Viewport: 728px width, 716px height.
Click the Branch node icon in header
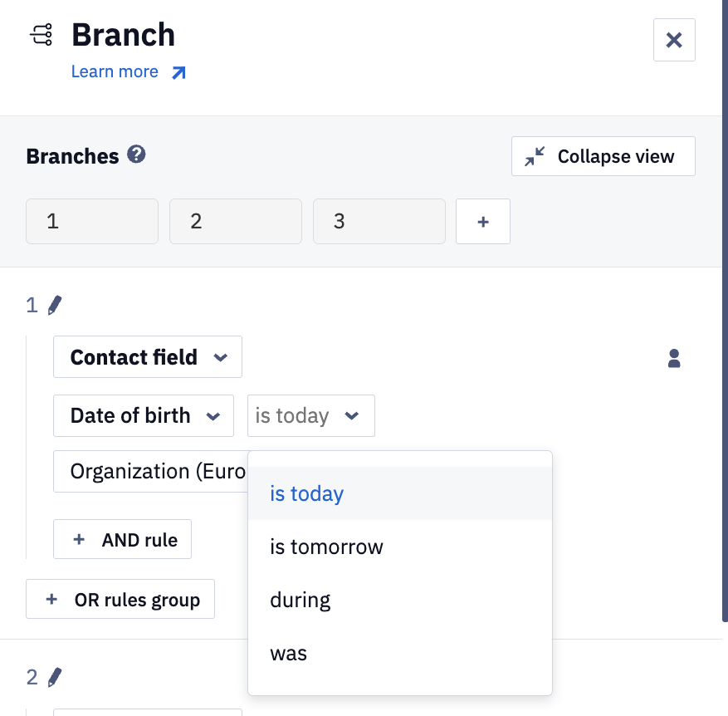pyautogui.click(x=42, y=35)
